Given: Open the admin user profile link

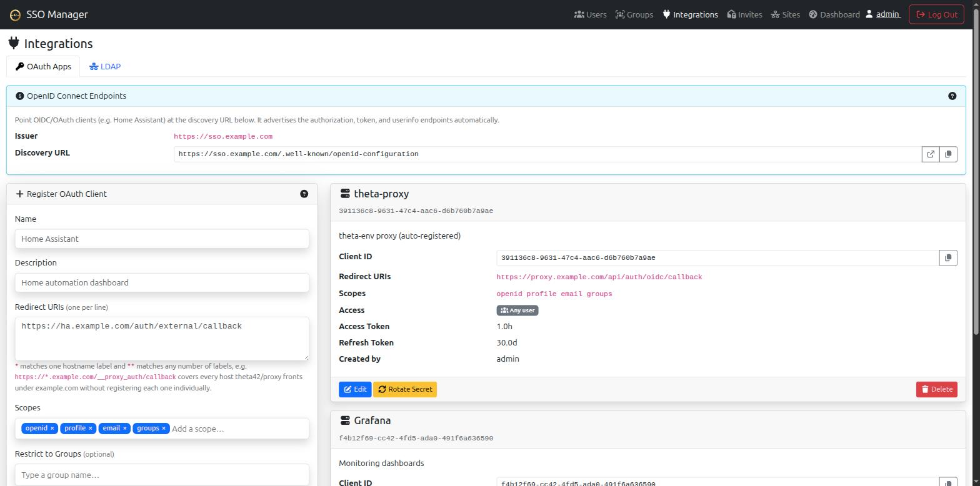Looking at the screenshot, I should tap(882, 14).
